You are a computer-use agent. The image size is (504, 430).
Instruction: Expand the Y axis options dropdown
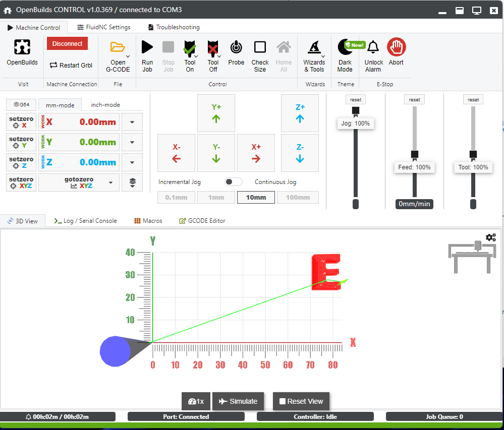click(x=132, y=142)
